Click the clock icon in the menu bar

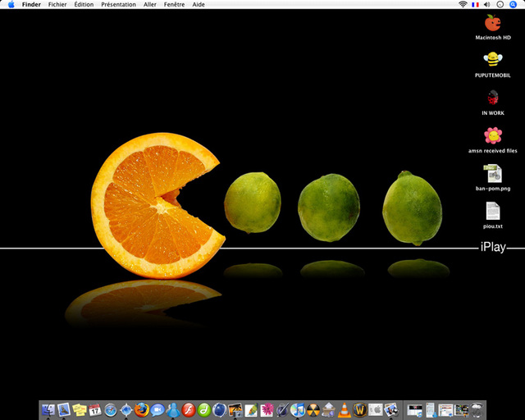[x=500, y=4]
